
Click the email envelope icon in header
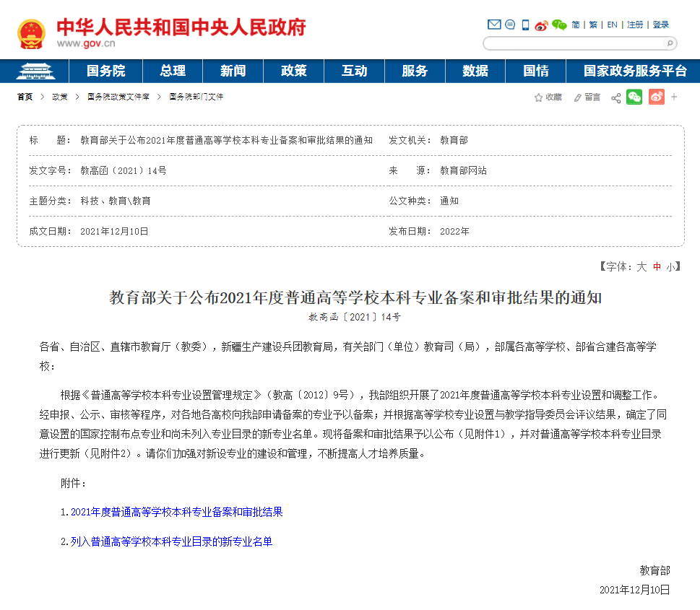[494, 25]
